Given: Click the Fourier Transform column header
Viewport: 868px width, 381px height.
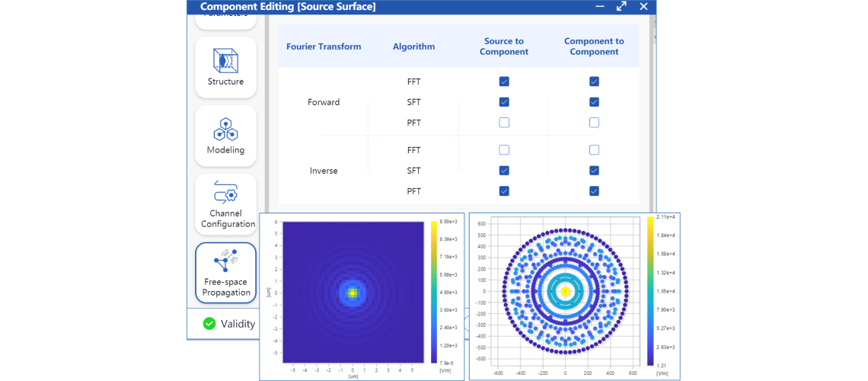Looking at the screenshot, I should tap(324, 46).
